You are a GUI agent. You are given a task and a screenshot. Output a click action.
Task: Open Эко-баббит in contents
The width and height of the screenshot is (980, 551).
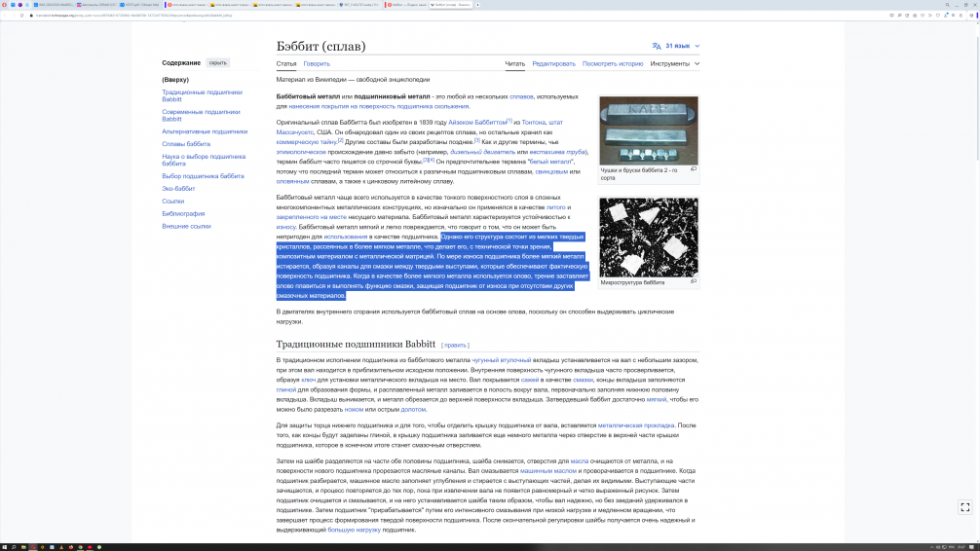[178, 189]
